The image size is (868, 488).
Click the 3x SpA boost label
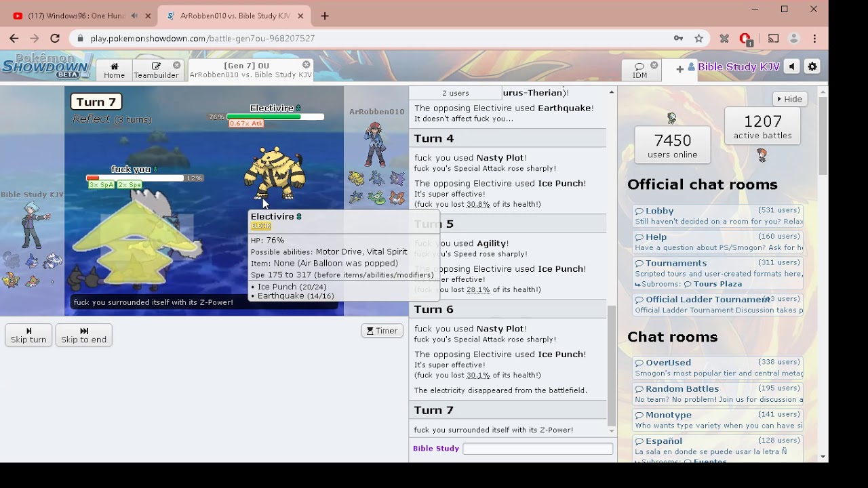pos(102,185)
